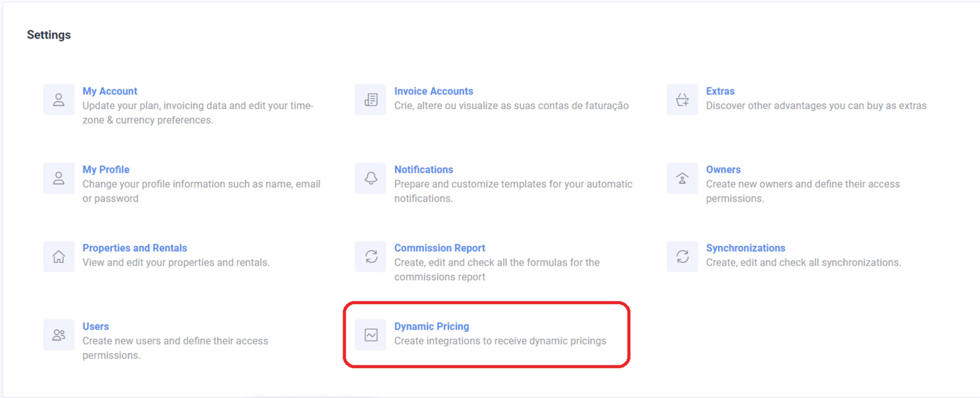Click 'Change your profile information' description

coord(201,191)
